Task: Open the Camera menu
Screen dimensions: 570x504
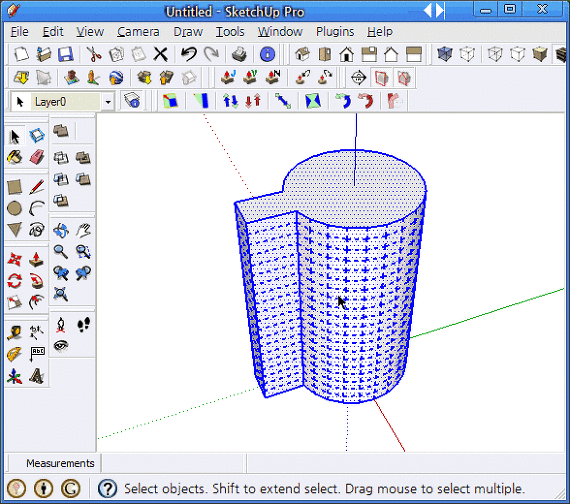Action: (x=138, y=32)
